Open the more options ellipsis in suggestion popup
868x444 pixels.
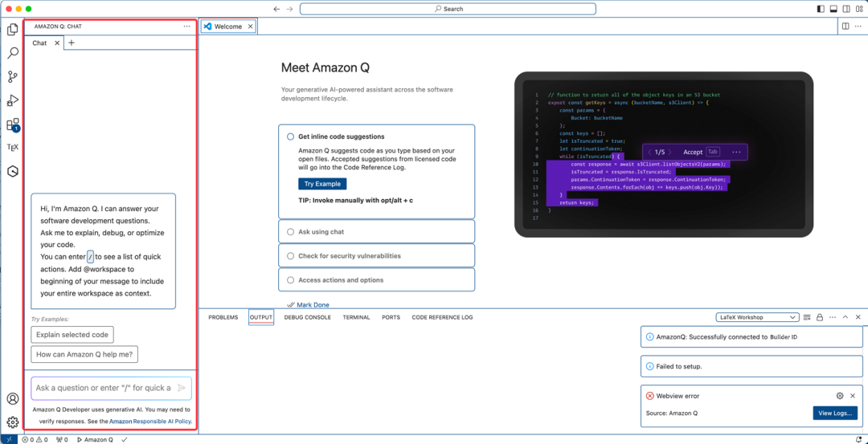click(x=736, y=152)
